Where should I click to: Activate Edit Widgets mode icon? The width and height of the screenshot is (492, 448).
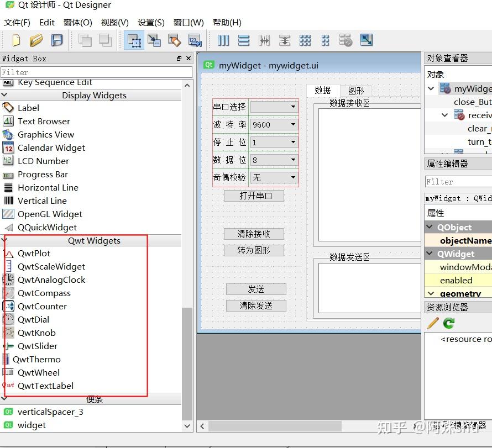coord(134,40)
